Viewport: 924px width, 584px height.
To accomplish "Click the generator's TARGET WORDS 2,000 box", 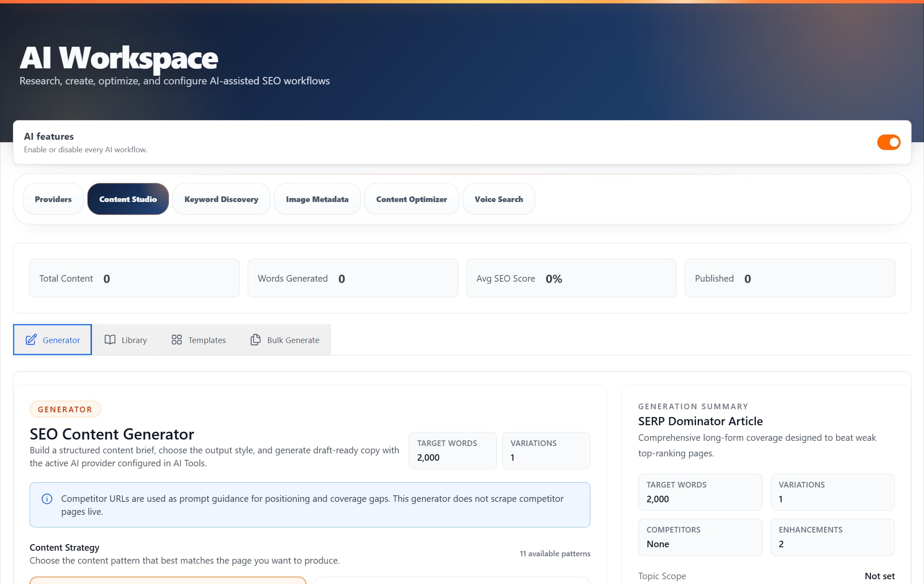I will click(453, 450).
